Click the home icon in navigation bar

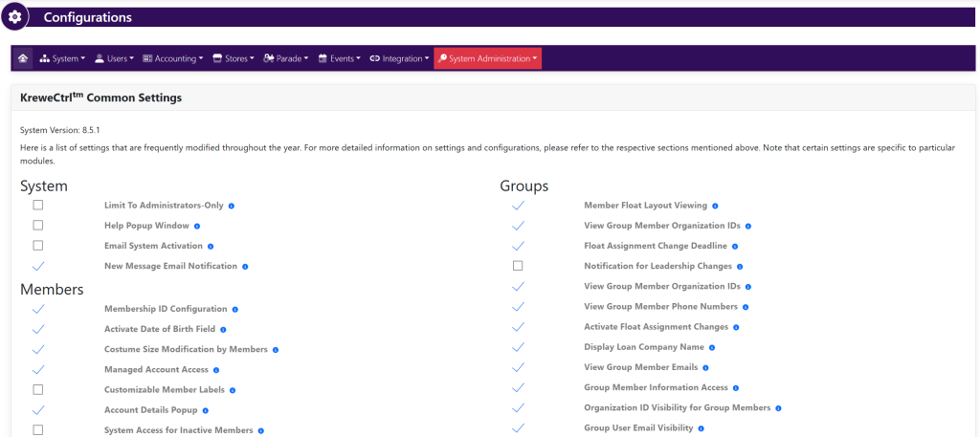[22, 58]
